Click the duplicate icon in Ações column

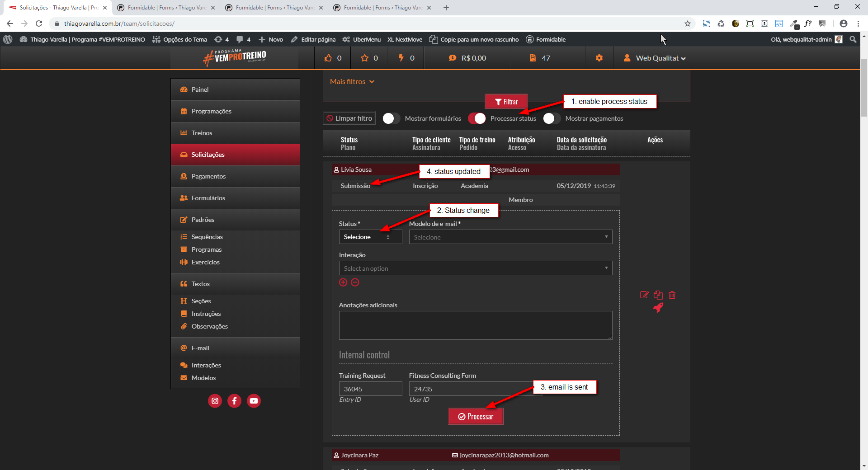(x=658, y=295)
